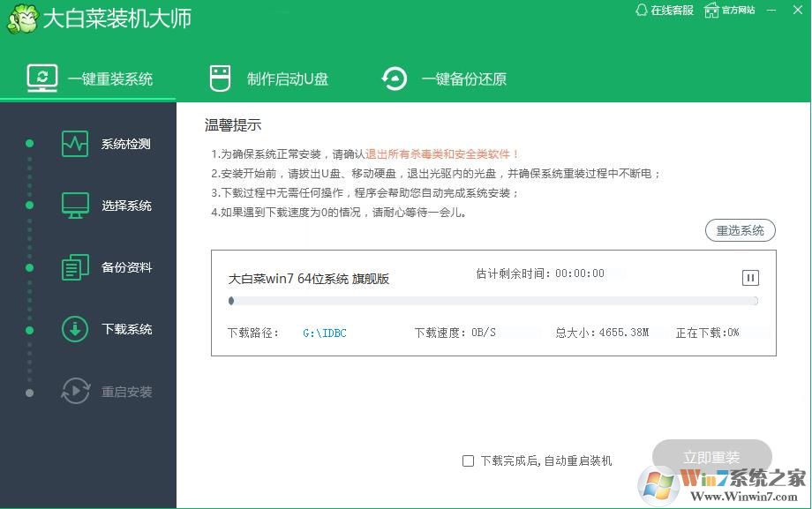Select the 重启安装 step
Screen dimensions: 812x509
click(106, 392)
